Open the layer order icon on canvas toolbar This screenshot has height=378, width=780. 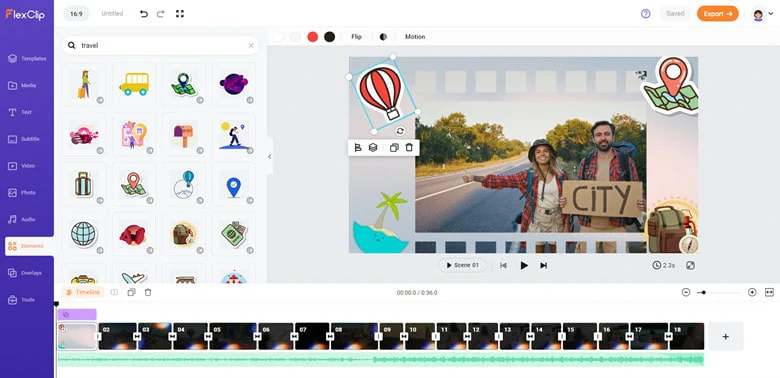(x=373, y=148)
